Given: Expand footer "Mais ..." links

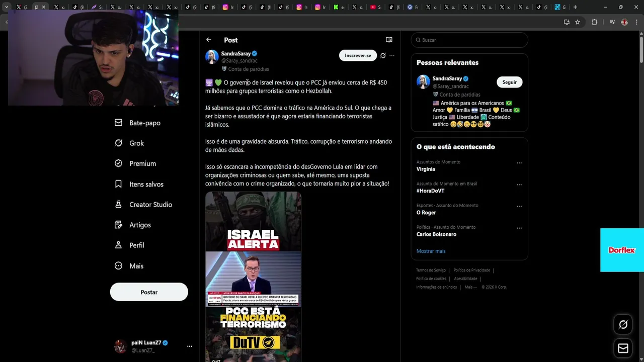Looking at the screenshot, I should (x=470, y=287).
